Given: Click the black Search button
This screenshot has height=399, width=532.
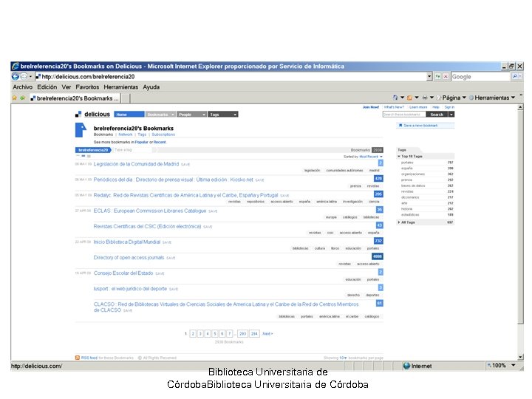Looking at the screenshot, I should (437, 115).
